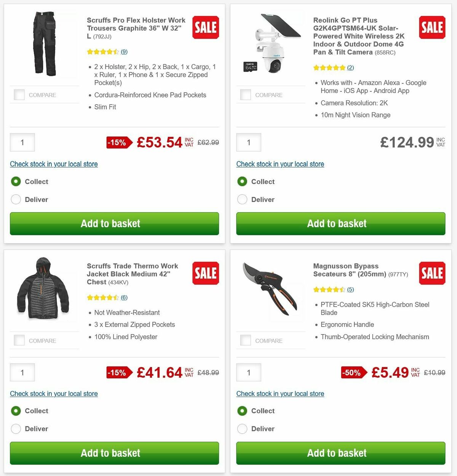Check stock for the Reolink camera in local store
Screen dimensions: 457x476
click(280, 164)
